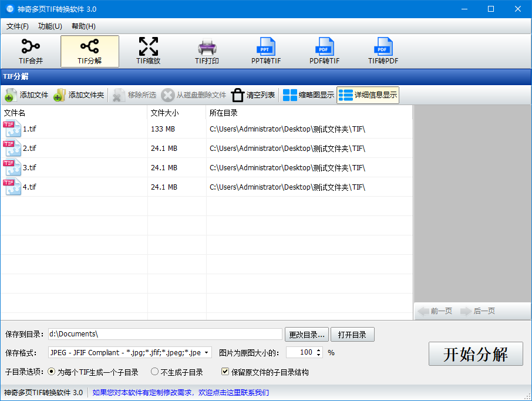532x401 pixels.
Task: Click 清空列表 to clear the list
Action: [x=253, y=95]
